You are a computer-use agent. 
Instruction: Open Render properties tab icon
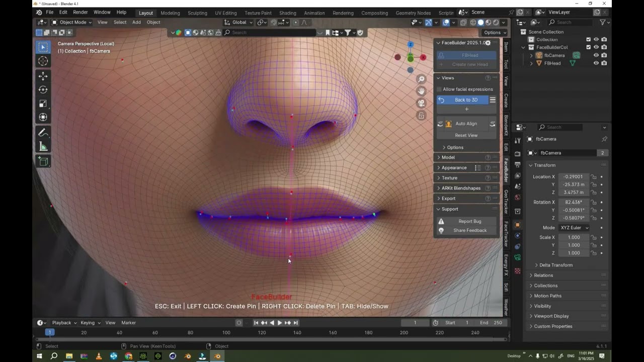click(517, 153)
